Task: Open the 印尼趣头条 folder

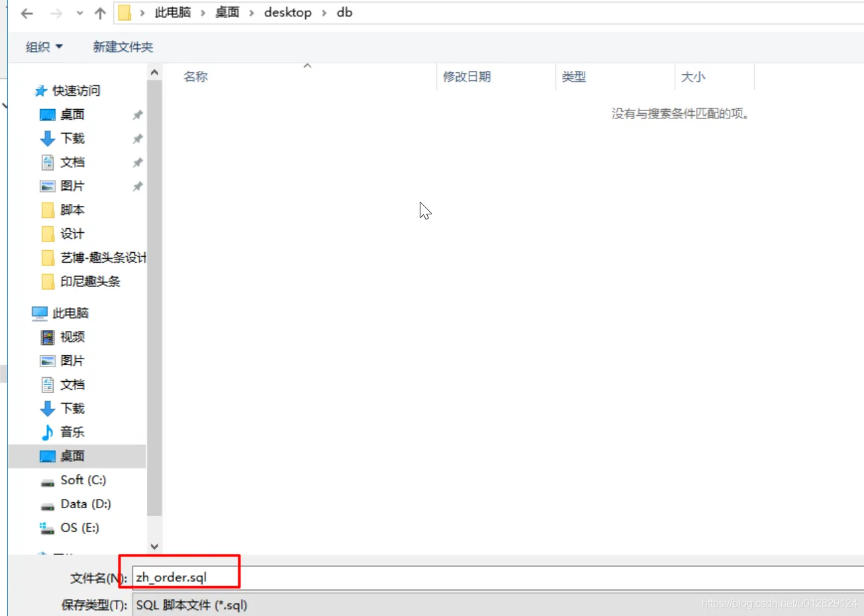Action: point(91,281)
